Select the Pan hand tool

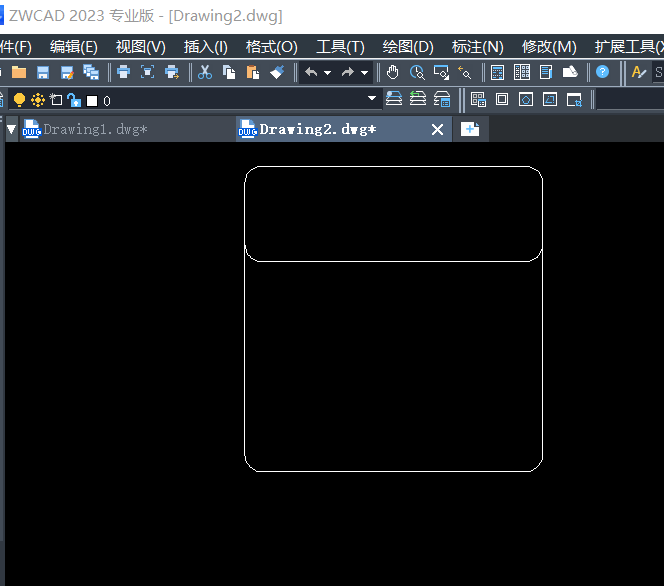[393, 72]
